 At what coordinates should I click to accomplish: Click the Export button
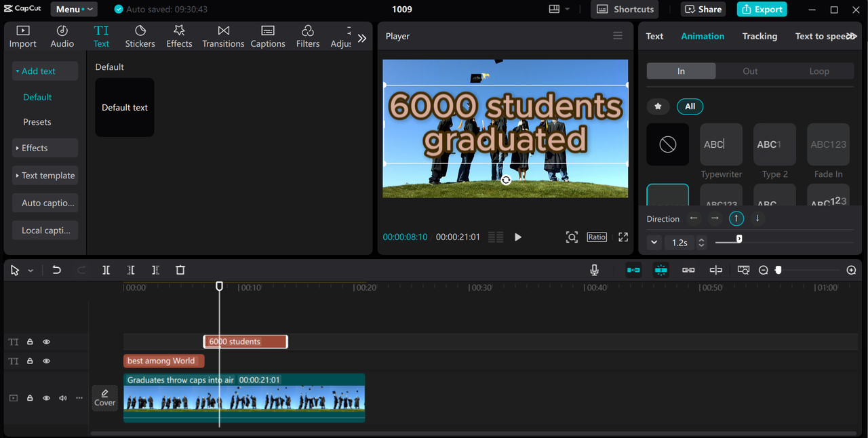[762, 9]
